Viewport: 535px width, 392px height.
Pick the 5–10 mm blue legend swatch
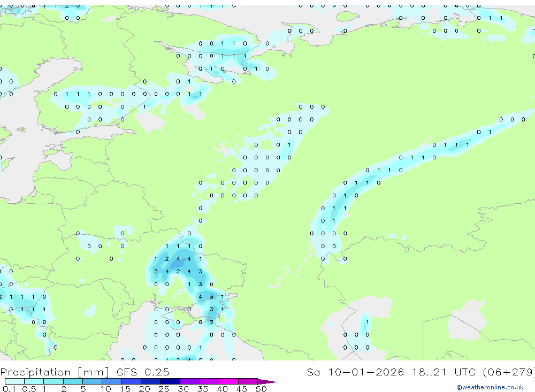[x=92, y=381]
